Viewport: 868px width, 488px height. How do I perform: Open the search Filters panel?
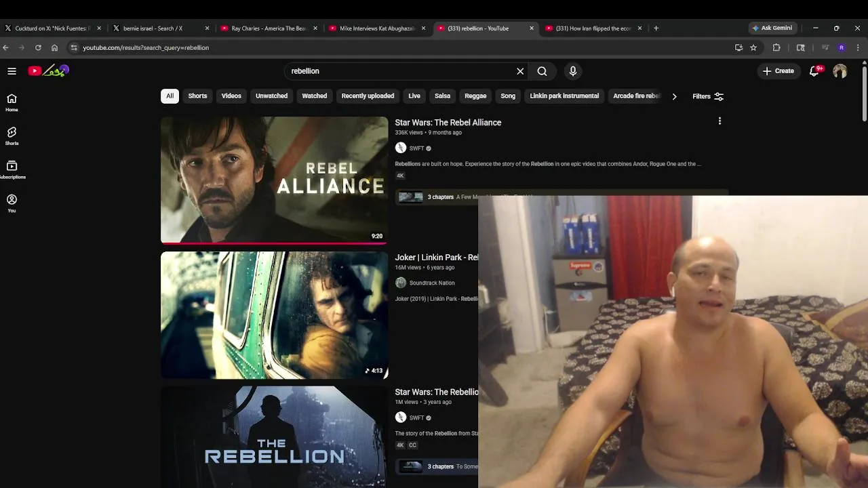(x=708, y=96)
